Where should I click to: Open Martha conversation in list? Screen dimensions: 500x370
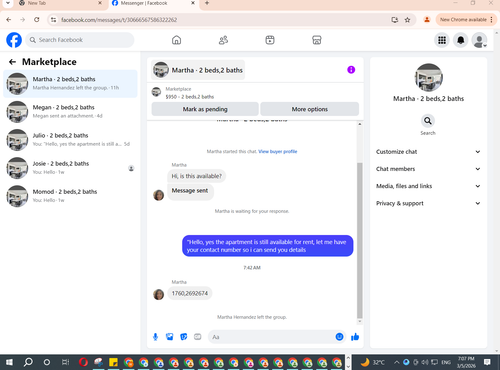click(x=70, y=83)
